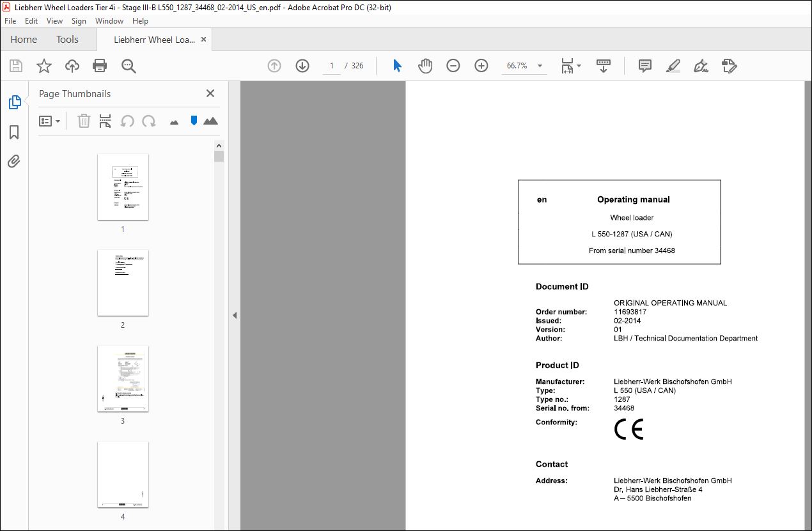Click 'L 550-1287 (USA / CAN)' text
Viewport: 812px width, 531px height.
[x=632, y=234]
